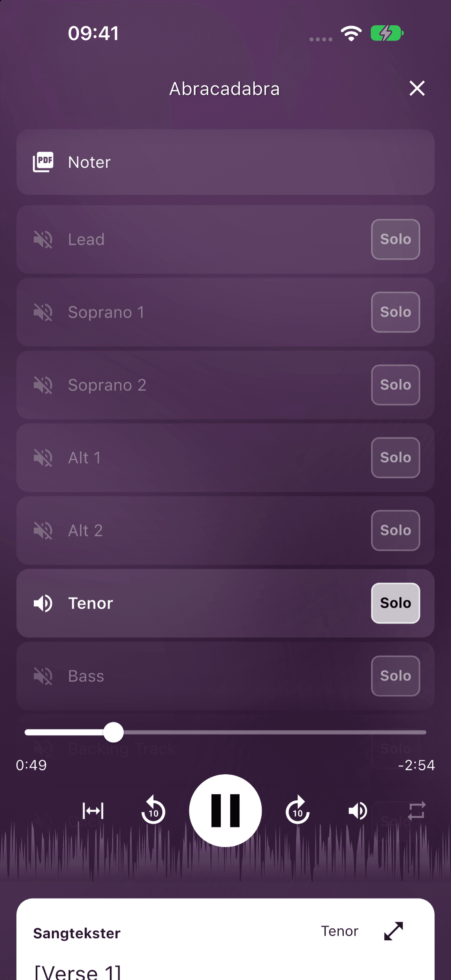Click the Solo button for Alt 2
The width and height of the screenshot is (451, 980).
(395, 530)
